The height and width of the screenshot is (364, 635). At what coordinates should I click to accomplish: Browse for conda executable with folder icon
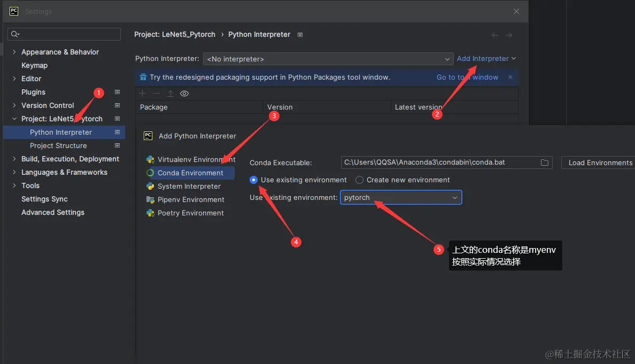[x=545, y=162]
